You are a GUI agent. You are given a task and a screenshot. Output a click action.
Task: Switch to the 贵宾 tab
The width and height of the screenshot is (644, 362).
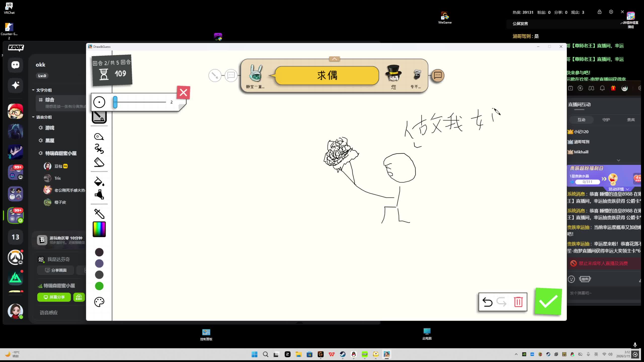click(631, 120)
